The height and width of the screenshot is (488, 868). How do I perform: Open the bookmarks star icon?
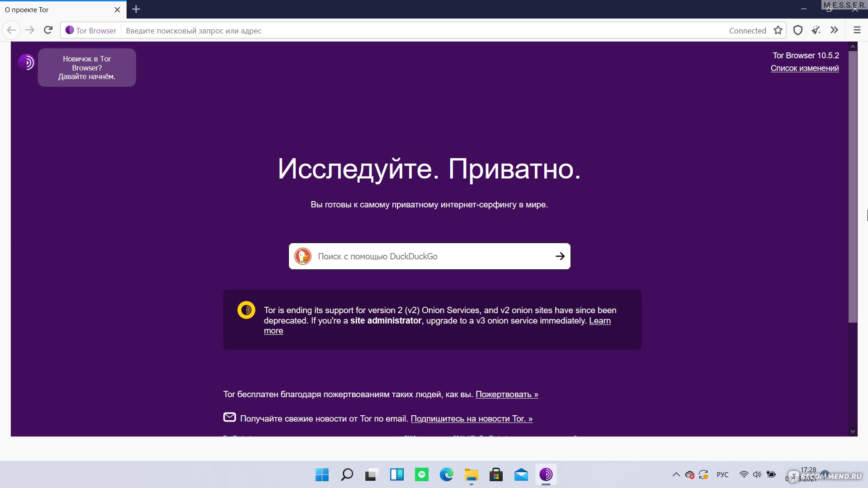778,30
